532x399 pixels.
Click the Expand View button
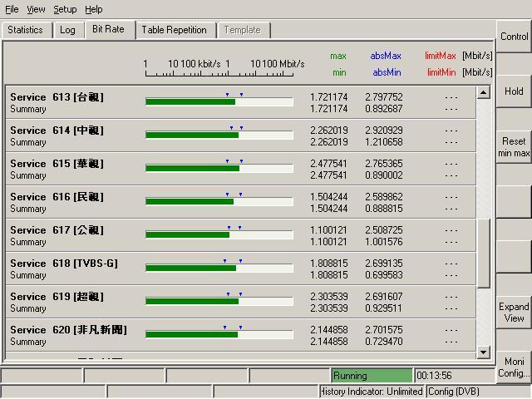pyautogui.click(x=514, y=313)
